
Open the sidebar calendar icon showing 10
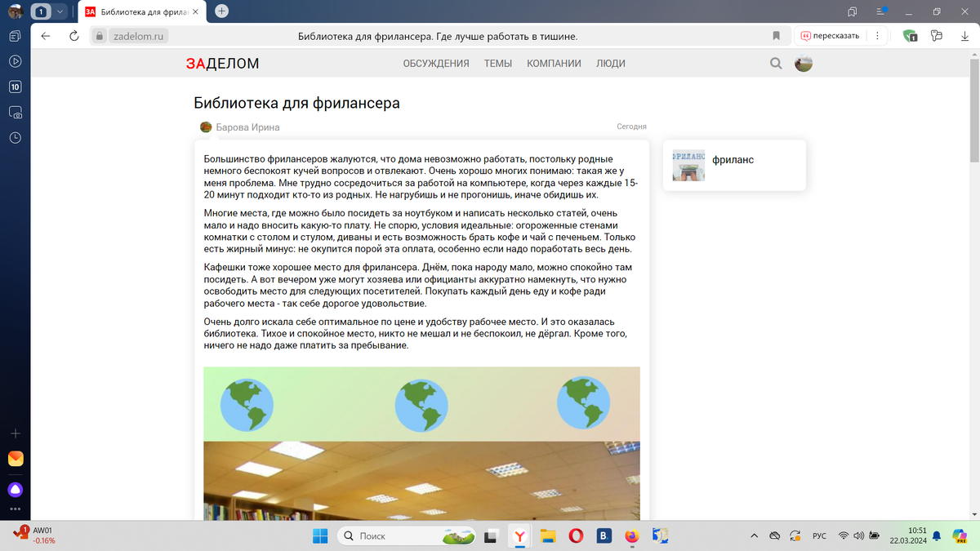(x=15, y=87)
